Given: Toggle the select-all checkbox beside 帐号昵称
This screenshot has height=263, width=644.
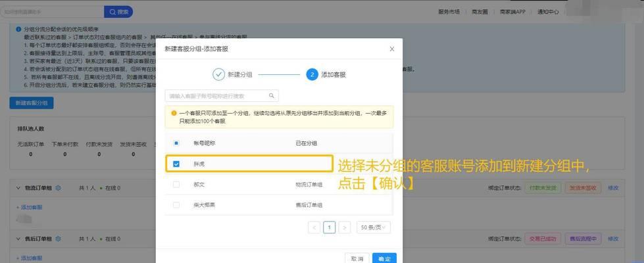Looking at the screenshot, I should 176,143.
